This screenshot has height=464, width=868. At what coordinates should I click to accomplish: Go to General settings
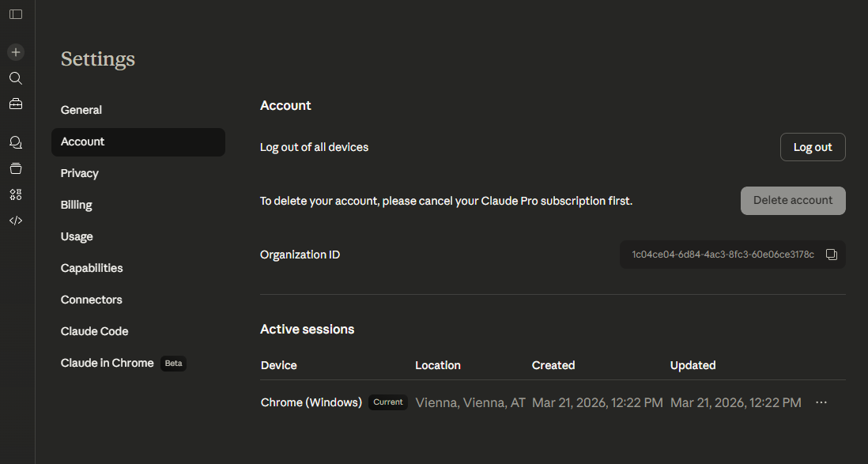click(81, 110)
